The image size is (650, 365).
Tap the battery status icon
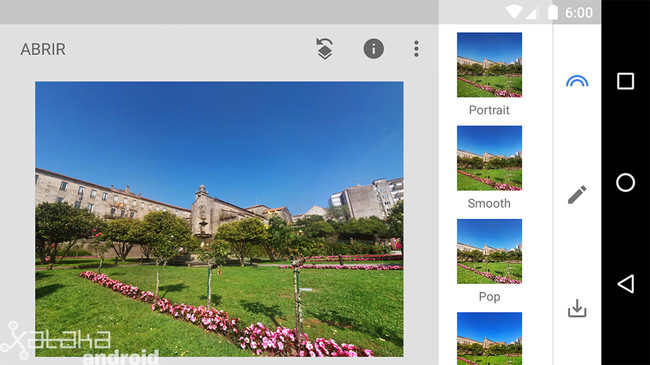click(x=553, y=12)
